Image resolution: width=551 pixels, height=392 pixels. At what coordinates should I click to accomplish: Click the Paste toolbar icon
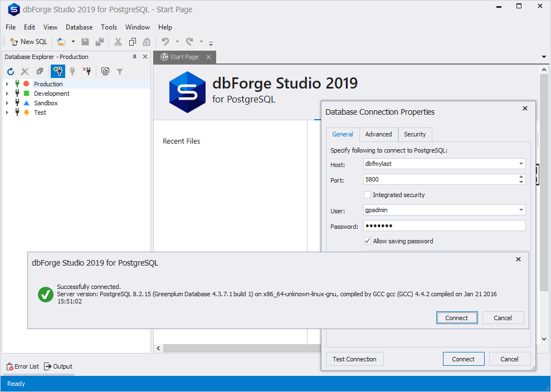tap(147, 42)
